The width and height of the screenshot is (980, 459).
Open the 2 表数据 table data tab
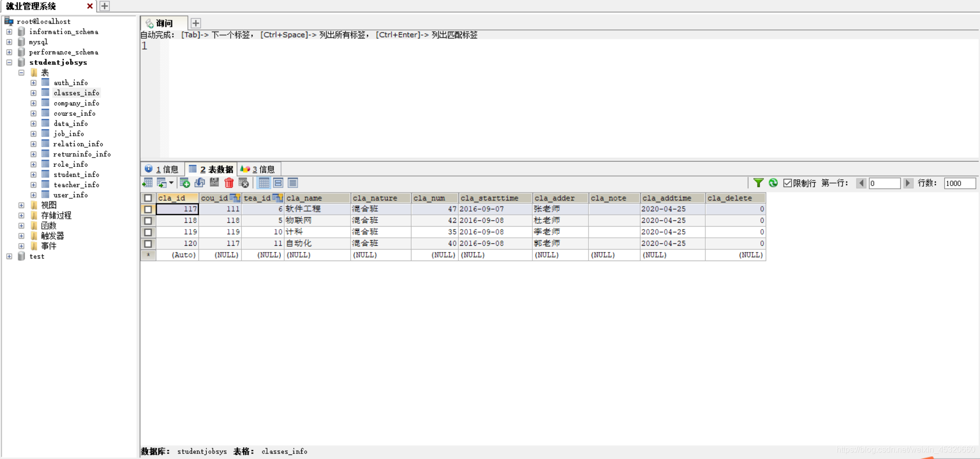(x=211, y=169)
